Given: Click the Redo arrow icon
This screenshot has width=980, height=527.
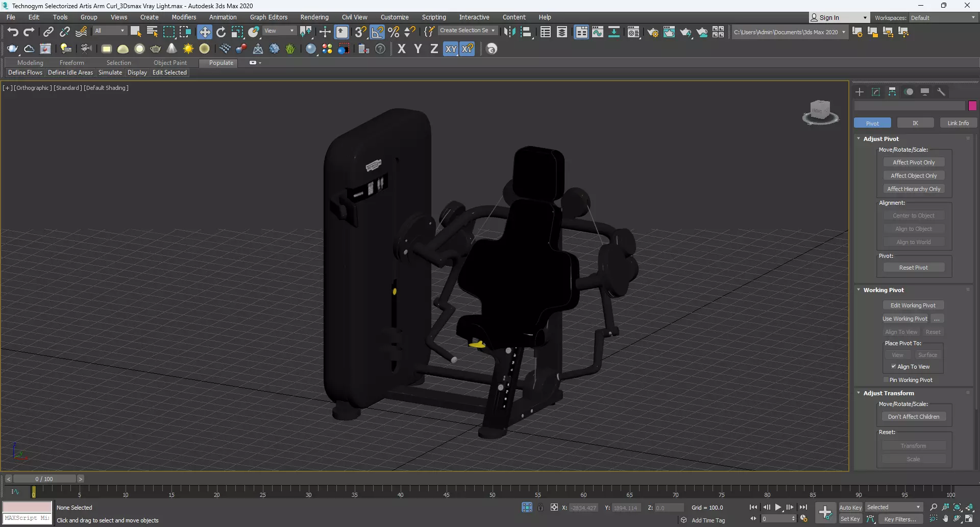Looking at the screenshot, I should pos(29,32).
